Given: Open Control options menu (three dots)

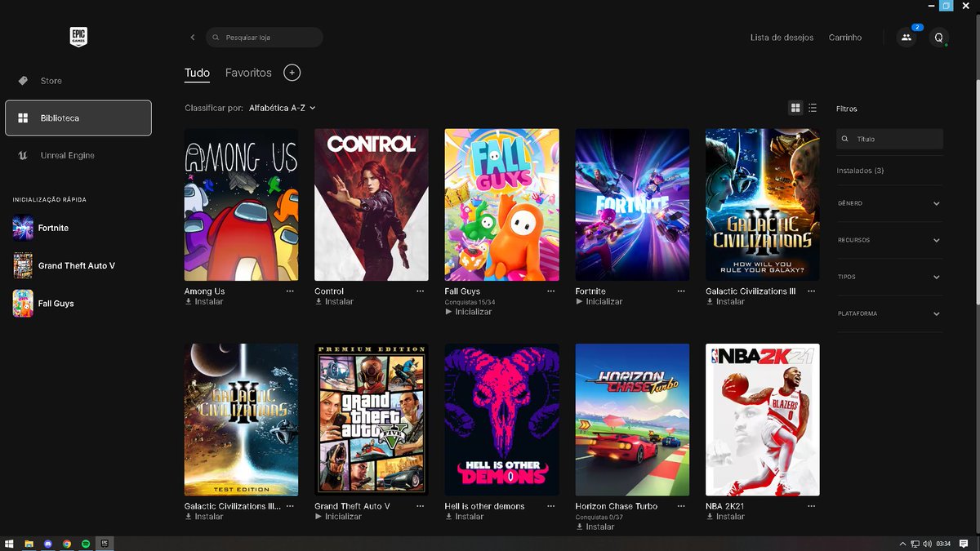Looking at the screenshot, I should [421, 291].
